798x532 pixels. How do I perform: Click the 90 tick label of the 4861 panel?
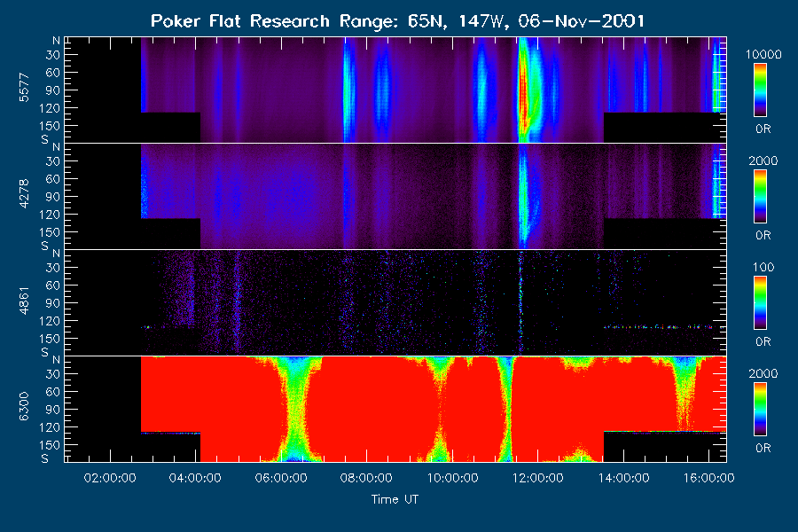pos(53,303)
